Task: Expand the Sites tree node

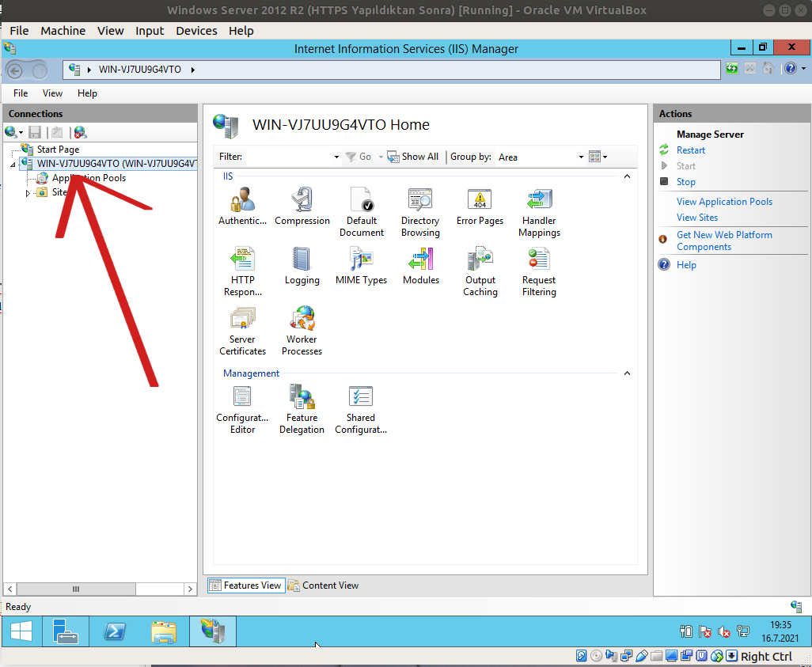Action: click(28, 193)
